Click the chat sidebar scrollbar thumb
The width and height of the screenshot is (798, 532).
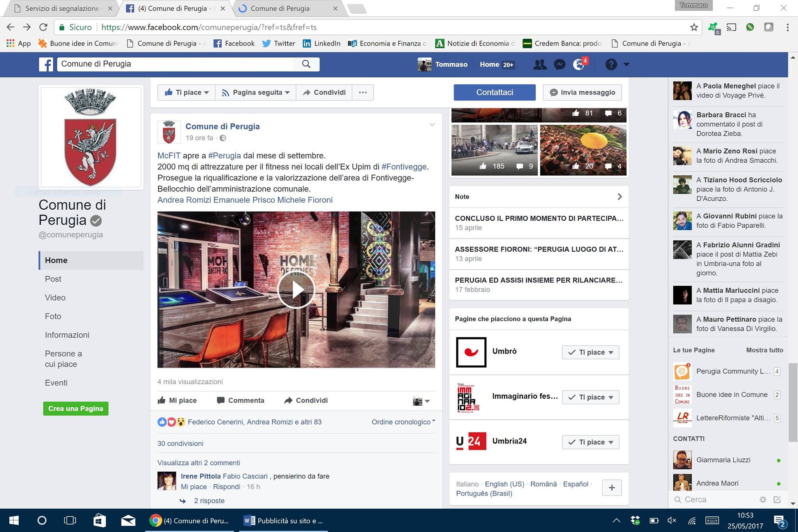coord(793,403)
